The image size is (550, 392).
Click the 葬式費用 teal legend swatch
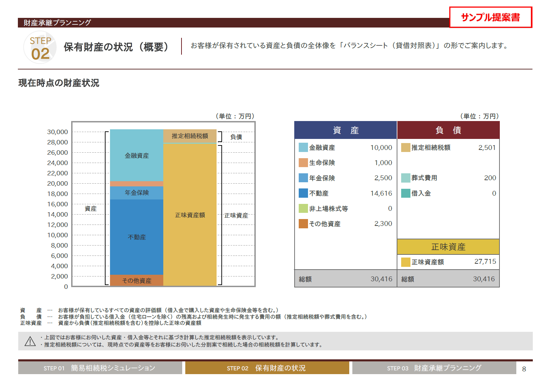[406, 178]
